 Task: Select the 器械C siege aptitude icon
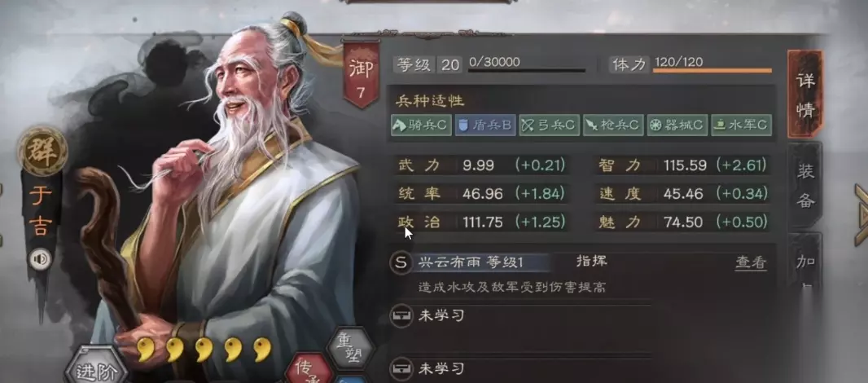(677, 125)
